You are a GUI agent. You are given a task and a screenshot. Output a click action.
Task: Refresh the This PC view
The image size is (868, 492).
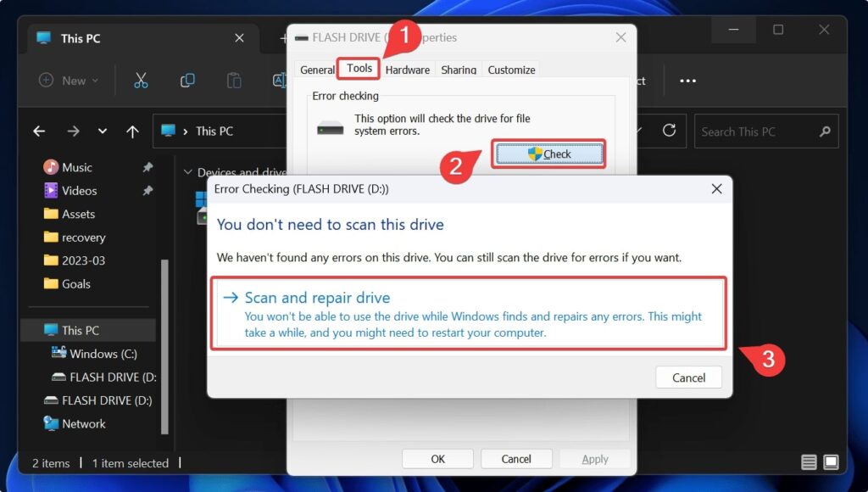(669, 131)
